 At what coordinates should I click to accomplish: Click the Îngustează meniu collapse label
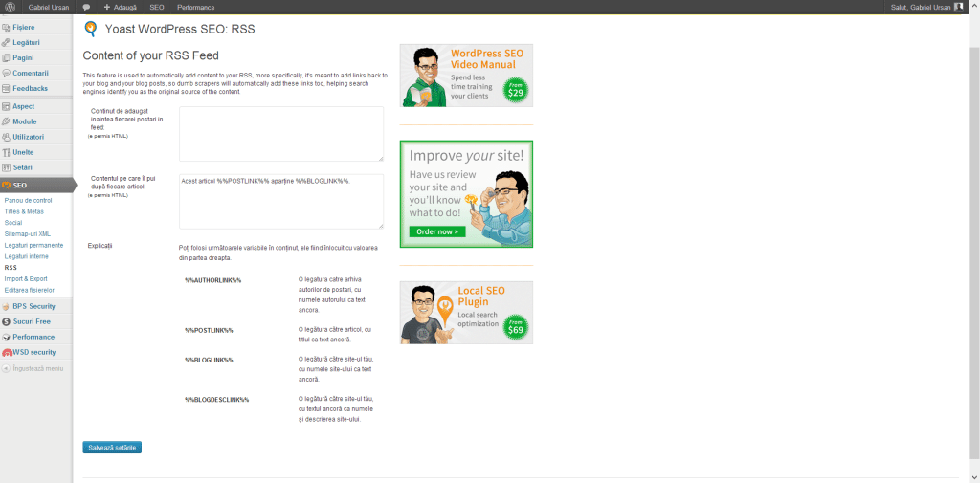[x=38, y=368]
